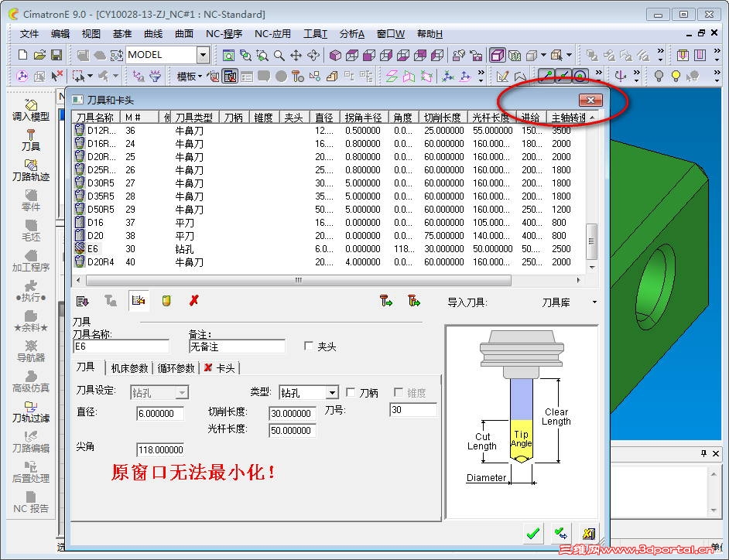Click the rotate view icon in toolbar
729x560 pixels.
pos(313,55)
